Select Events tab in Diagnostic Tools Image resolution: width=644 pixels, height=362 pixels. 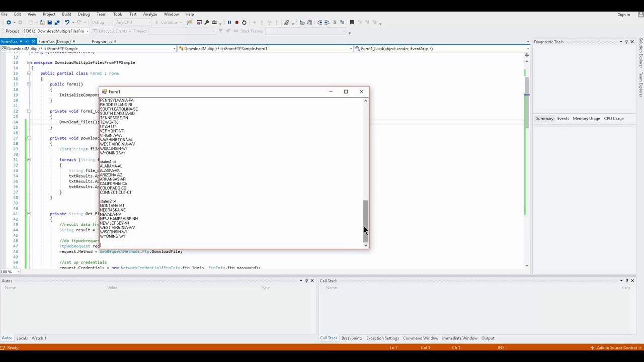click(562, 118)
